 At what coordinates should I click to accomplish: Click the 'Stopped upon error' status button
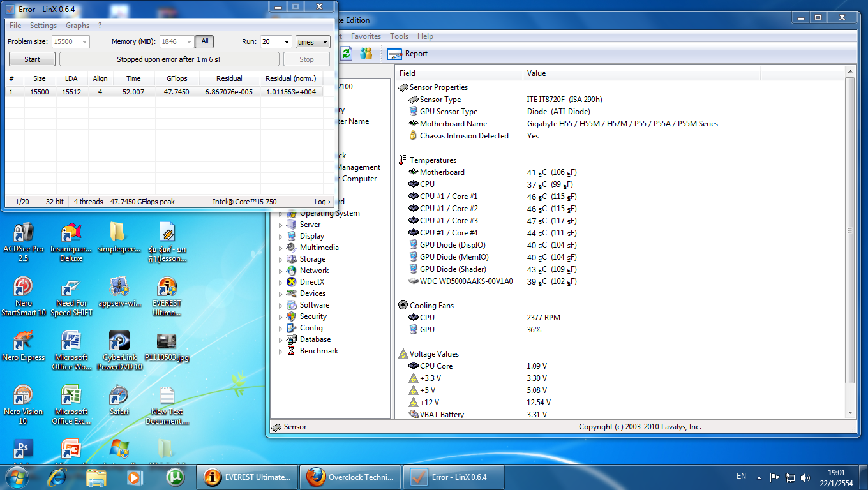point(169,59)
